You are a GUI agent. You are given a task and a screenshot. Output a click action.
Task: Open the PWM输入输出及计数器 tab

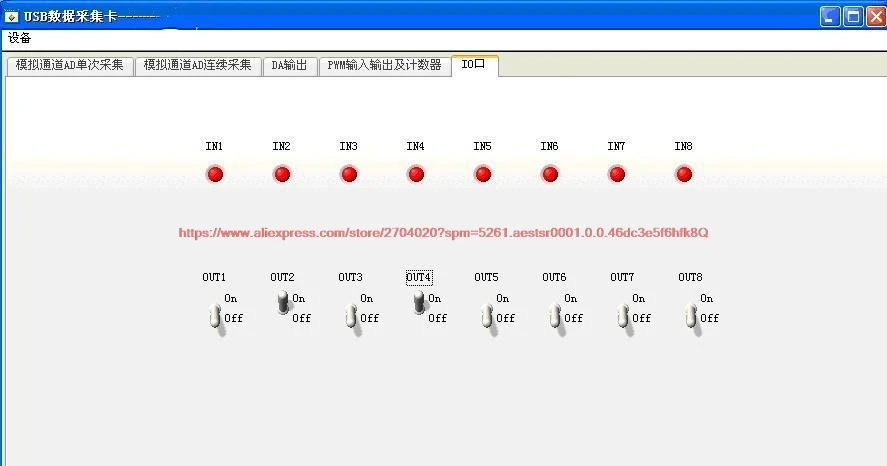[384, 66]
